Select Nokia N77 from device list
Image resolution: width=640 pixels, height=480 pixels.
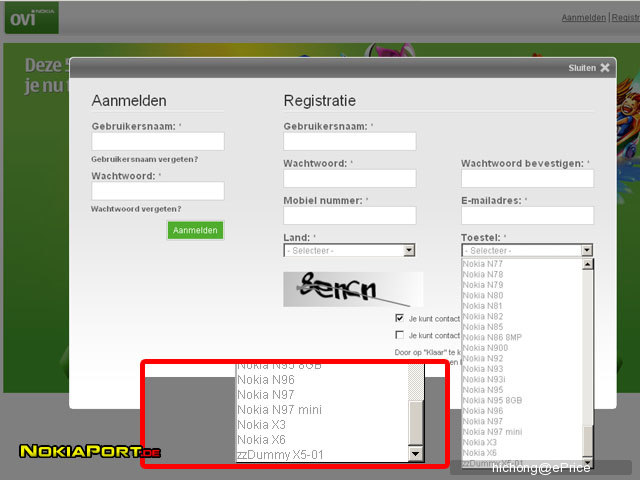(522, 264)
